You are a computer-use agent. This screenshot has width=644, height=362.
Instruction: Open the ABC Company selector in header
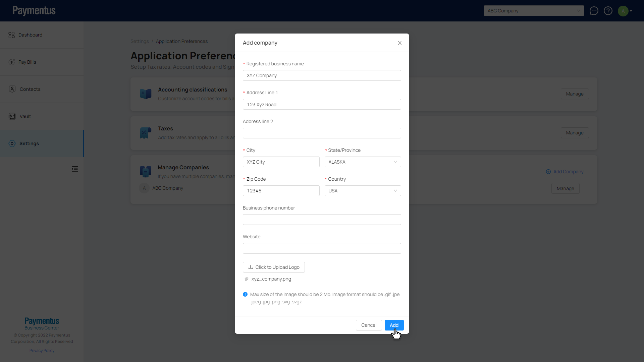coord(533,11)
